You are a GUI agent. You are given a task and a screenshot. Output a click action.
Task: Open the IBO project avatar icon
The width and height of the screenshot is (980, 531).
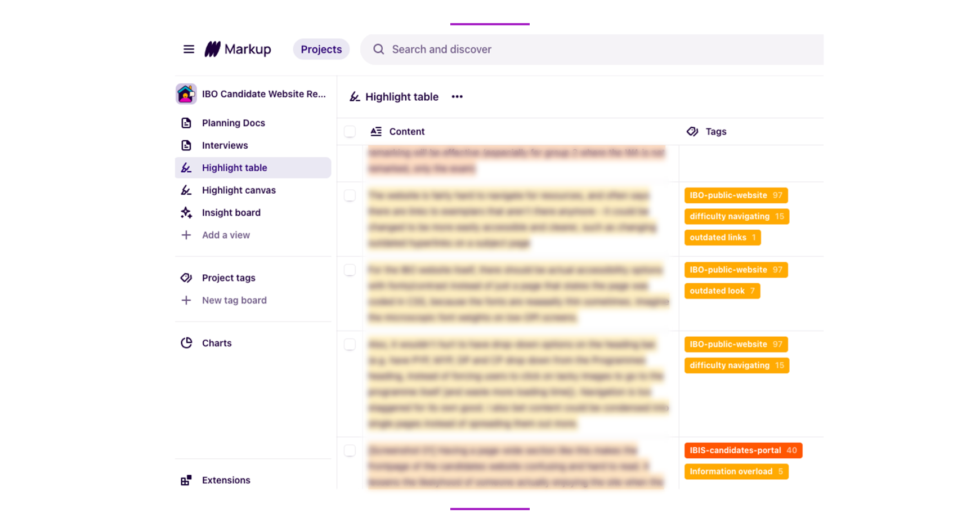click(186, 94)
